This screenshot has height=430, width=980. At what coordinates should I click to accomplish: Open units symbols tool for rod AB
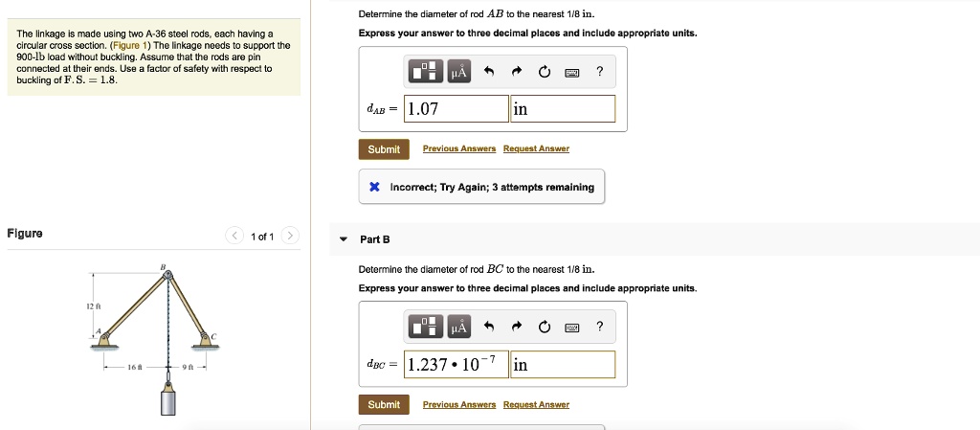tap(457, 71)
